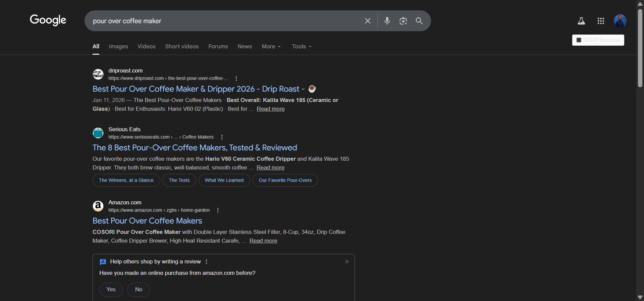Click the Serious Eats favicon
Viewport: 644px width, 301px height.
pyautogui.click(x=98, y=133)
